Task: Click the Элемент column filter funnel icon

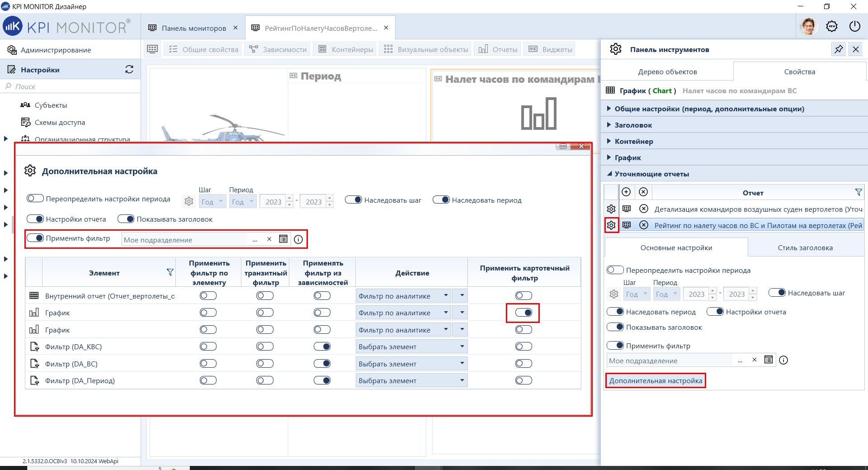Action: (x=170, y=272)
